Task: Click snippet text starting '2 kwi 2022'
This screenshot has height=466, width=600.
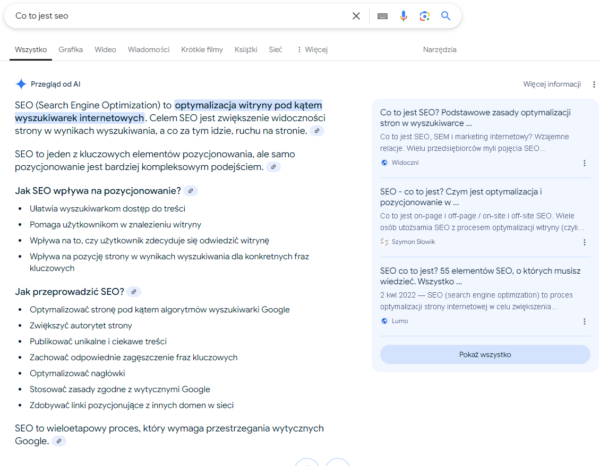Action: [476, 301]
